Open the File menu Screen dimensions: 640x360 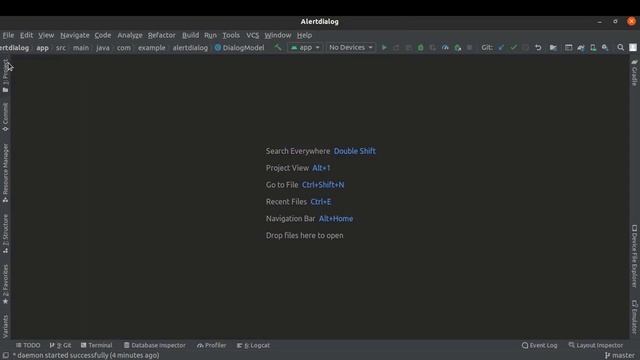8,35
